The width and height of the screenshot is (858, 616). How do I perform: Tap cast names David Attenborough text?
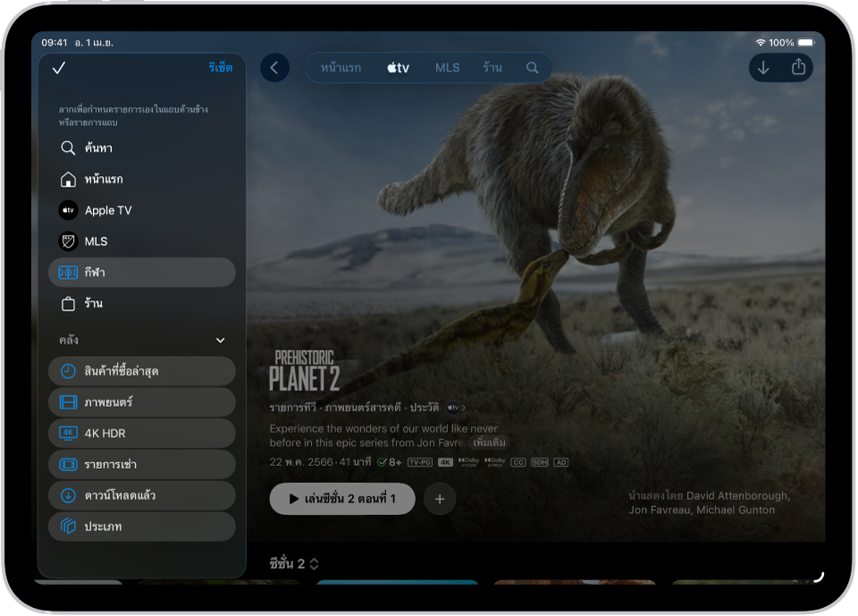coord(737,495)
